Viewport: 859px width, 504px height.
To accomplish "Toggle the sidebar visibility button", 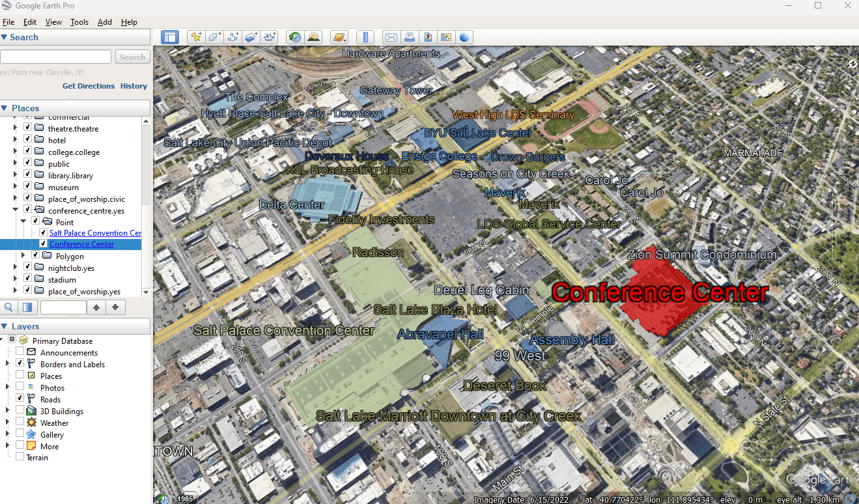I will tap(170, 37).
